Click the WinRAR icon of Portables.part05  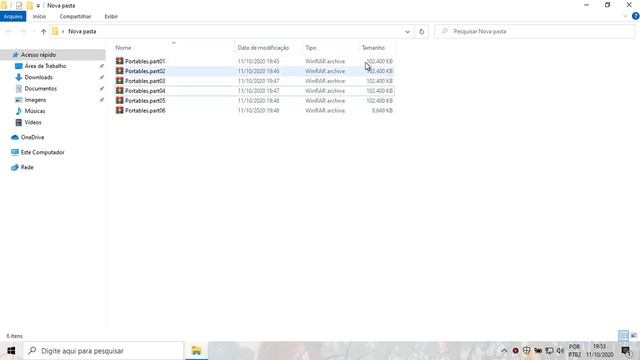(119, 100)
